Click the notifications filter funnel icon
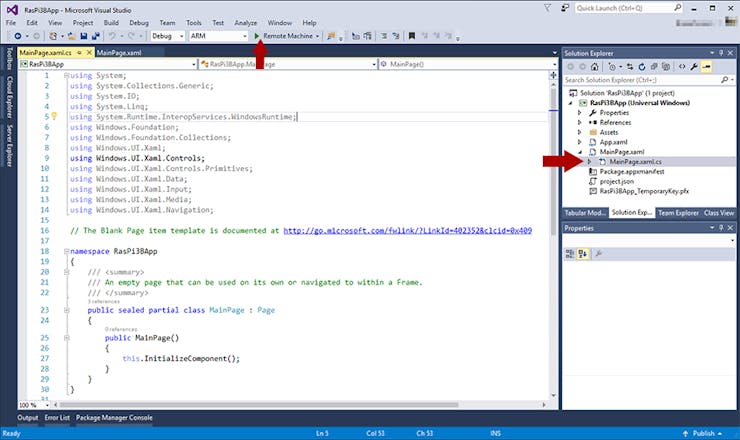Screen dimensions: 740x440 tap(547, 8)
